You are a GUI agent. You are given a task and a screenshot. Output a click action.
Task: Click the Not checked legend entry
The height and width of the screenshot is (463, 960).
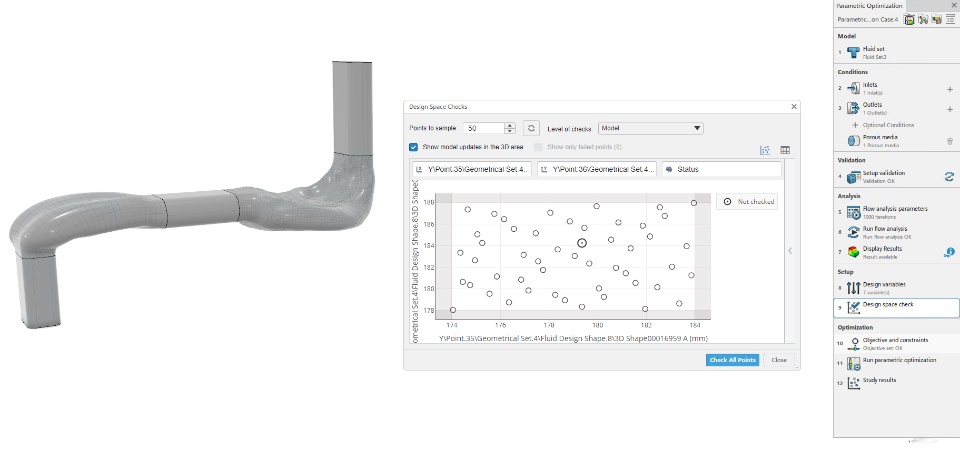pos(747,201)
